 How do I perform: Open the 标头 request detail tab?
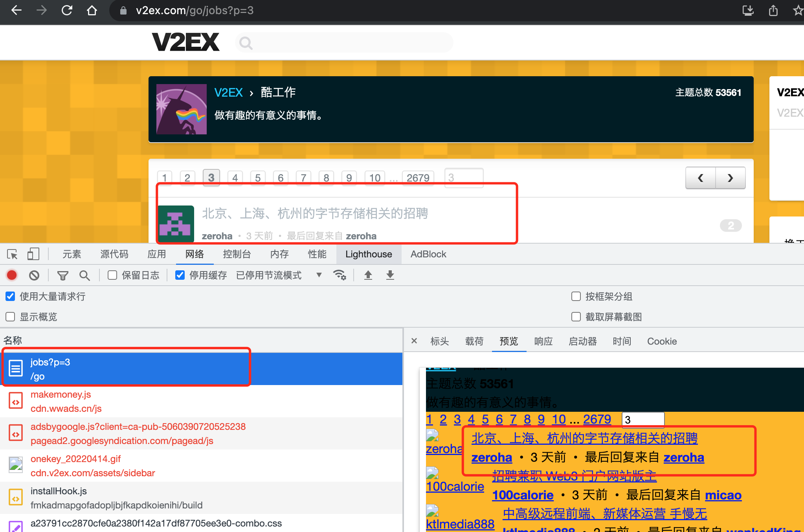pyautogui.click(x=440, y=341)
